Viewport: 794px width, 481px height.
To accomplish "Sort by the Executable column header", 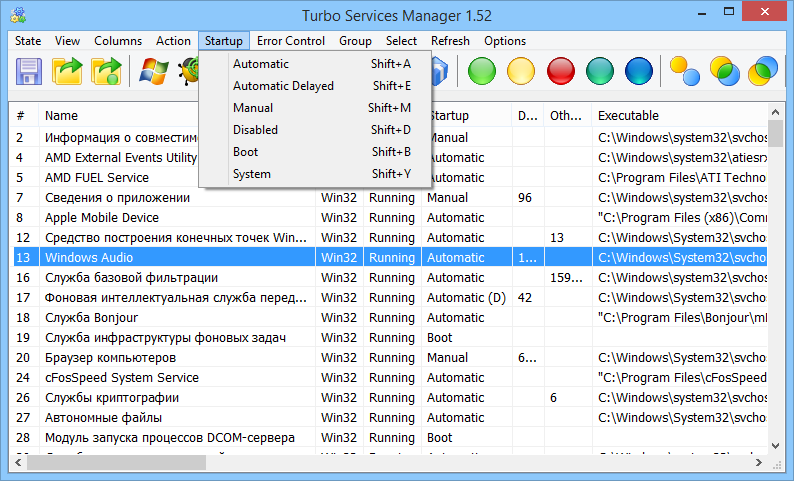I will pos(680,115).
